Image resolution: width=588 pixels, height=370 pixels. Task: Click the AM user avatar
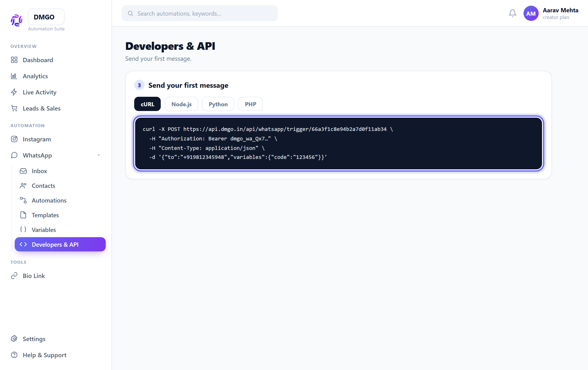pos(531,13)
